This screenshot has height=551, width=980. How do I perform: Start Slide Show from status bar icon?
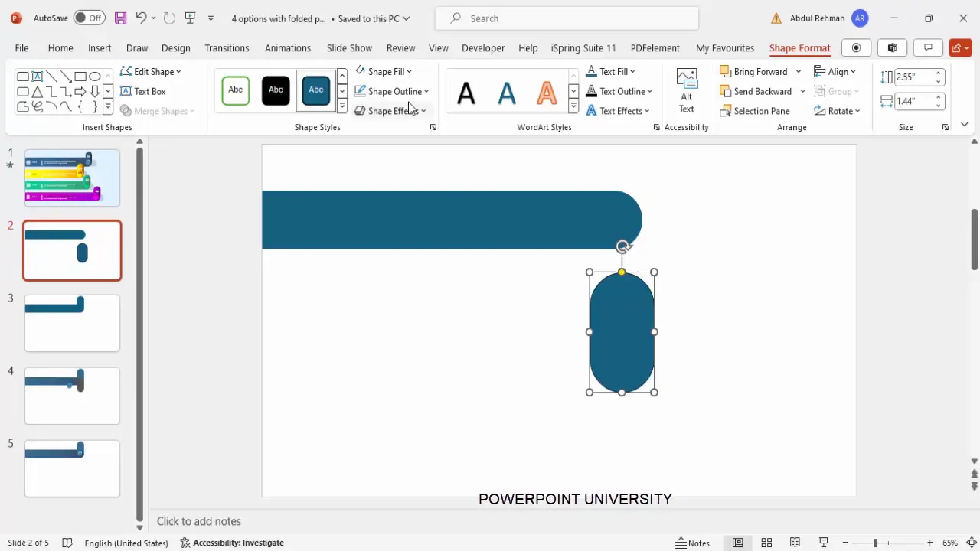tap(824, 543)
